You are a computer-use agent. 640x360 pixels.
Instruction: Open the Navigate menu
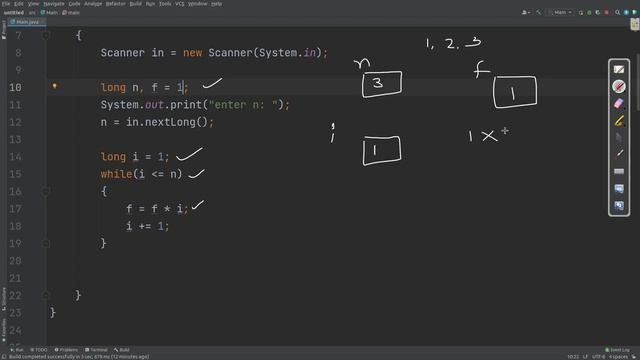pos(53,4)
